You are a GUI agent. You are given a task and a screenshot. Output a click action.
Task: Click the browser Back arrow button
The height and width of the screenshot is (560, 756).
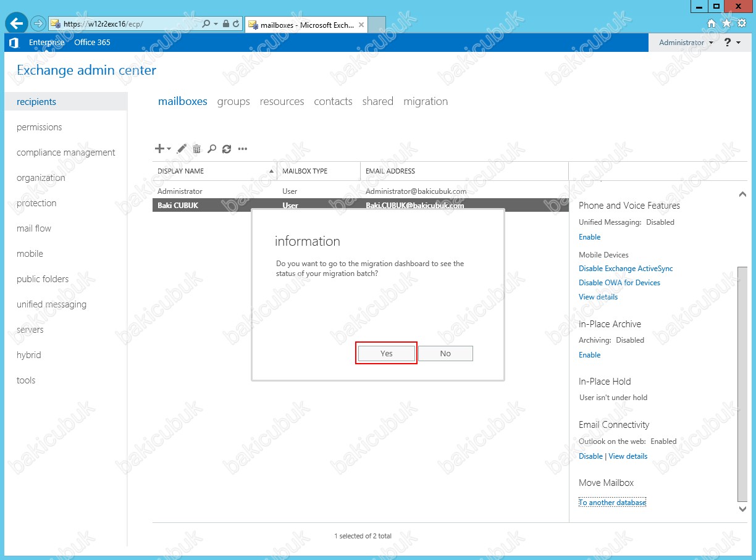(x=17, y=23)
